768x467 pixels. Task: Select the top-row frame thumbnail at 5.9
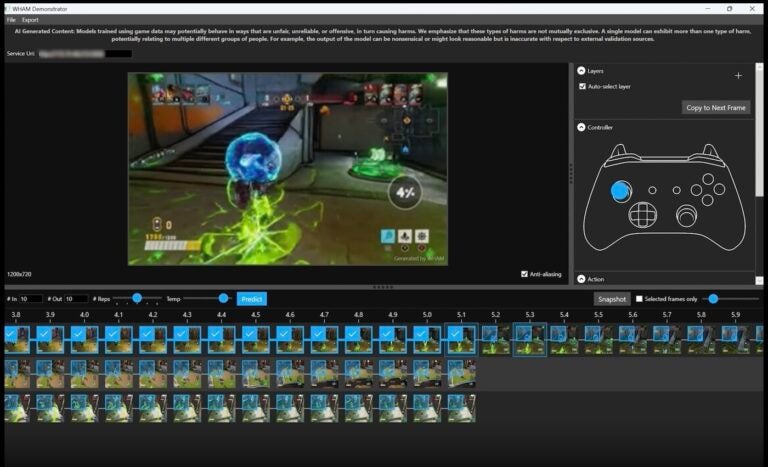click(735, 340)
